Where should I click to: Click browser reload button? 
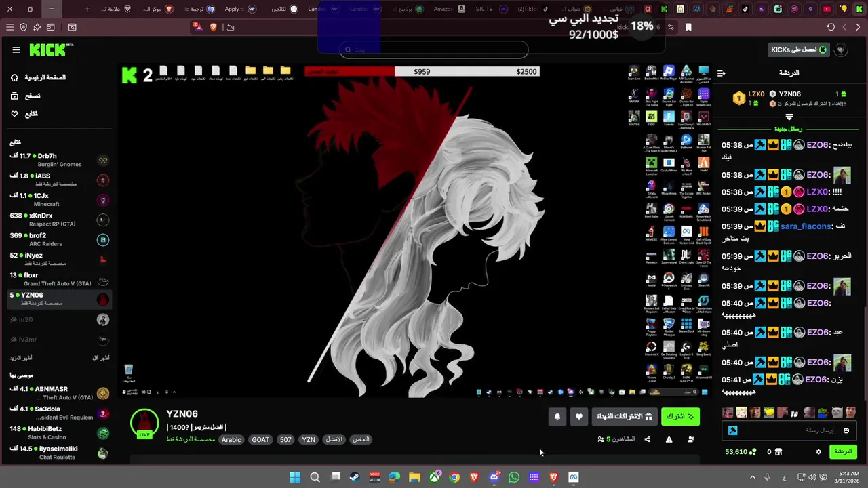click(x=831, y=27)
